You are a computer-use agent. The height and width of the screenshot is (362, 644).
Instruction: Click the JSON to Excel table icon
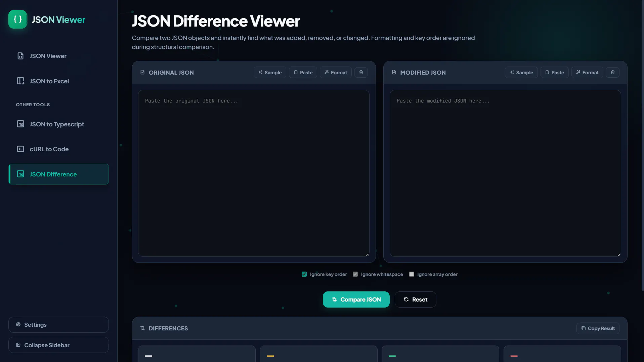point(20,81)
